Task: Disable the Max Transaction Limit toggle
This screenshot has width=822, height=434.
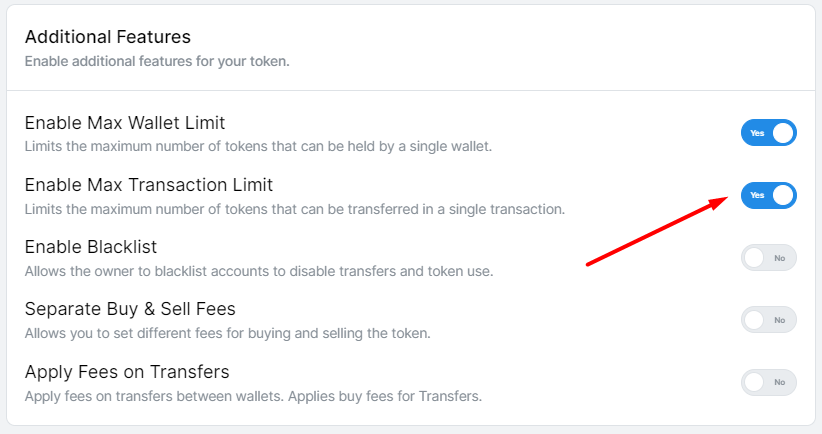Action: [x=768, y=195]
